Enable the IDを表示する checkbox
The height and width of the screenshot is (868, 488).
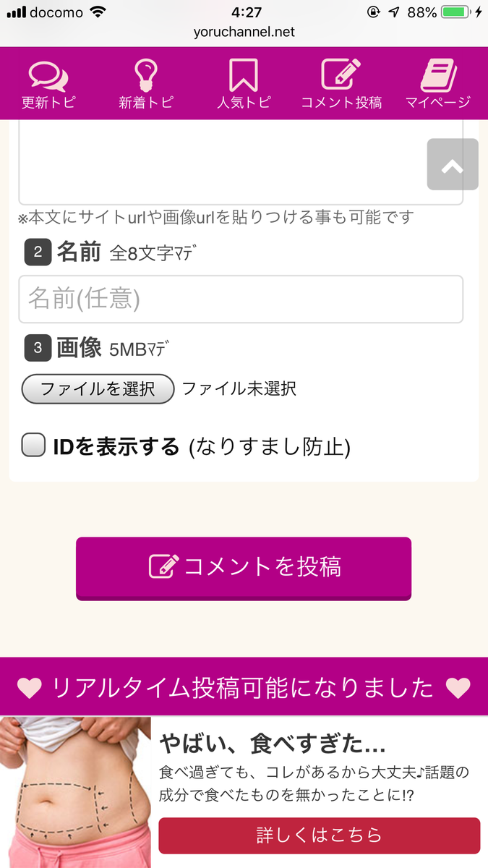33,446
